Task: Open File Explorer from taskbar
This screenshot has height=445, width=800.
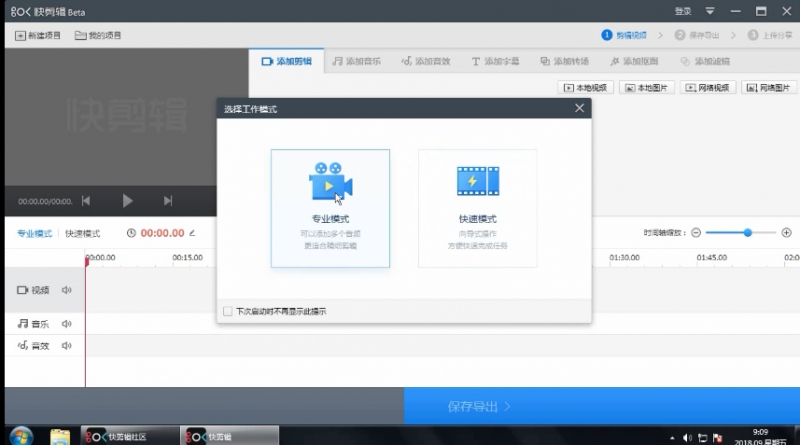Action: click(60, 437)
